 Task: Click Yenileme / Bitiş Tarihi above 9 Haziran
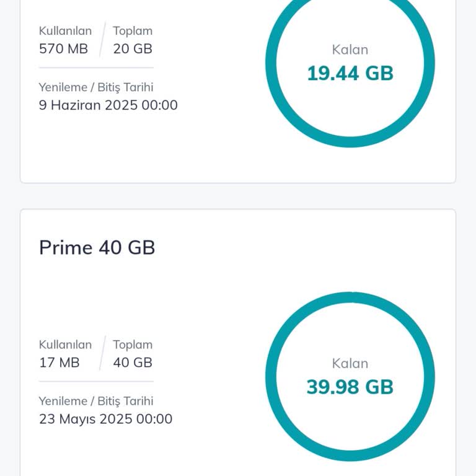click(96, 87)
